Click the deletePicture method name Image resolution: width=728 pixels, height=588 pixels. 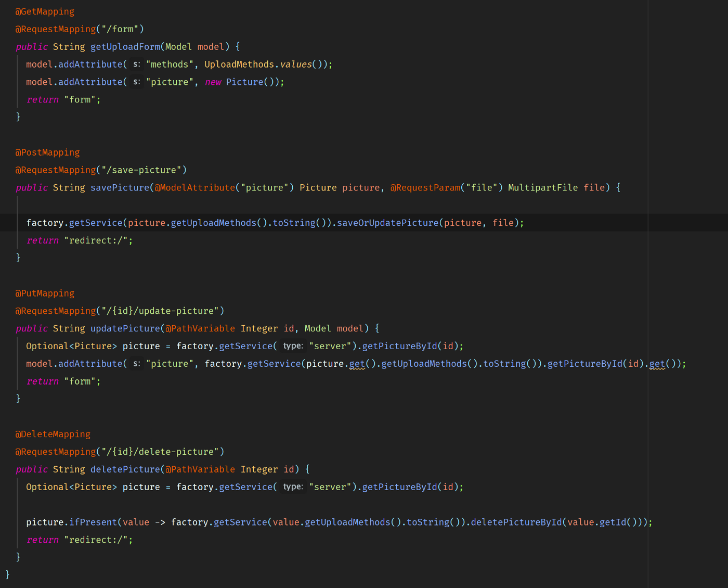click(125, 469)
